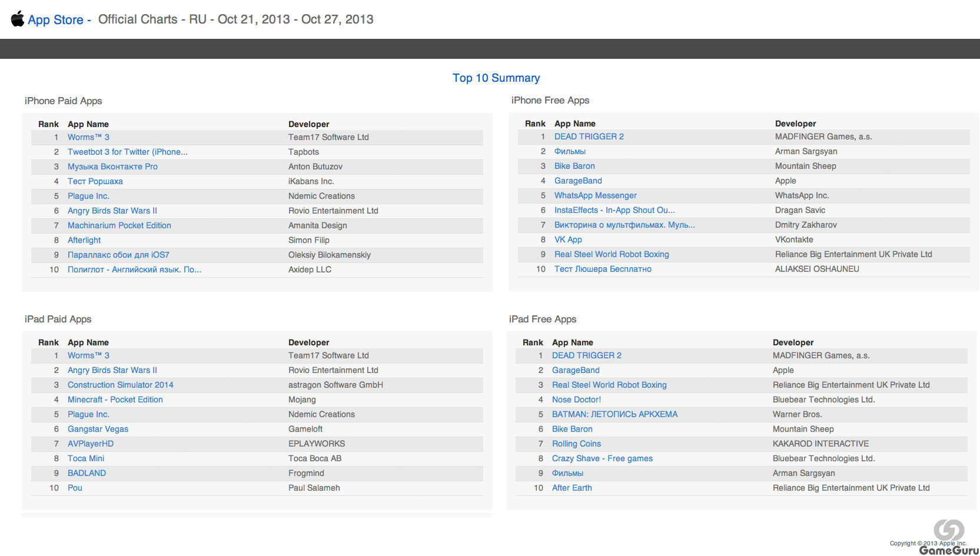Open the BADLAND app link
The width and height of the screenshot is (980, 556).
pos(87,473)
